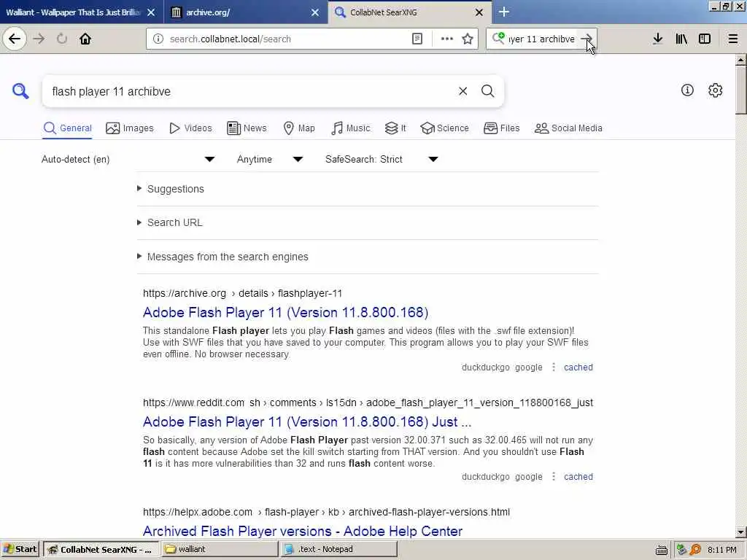Open SearXNG preferences gear icon
Viewport: 747px width, 560px height.
point(715,90)
